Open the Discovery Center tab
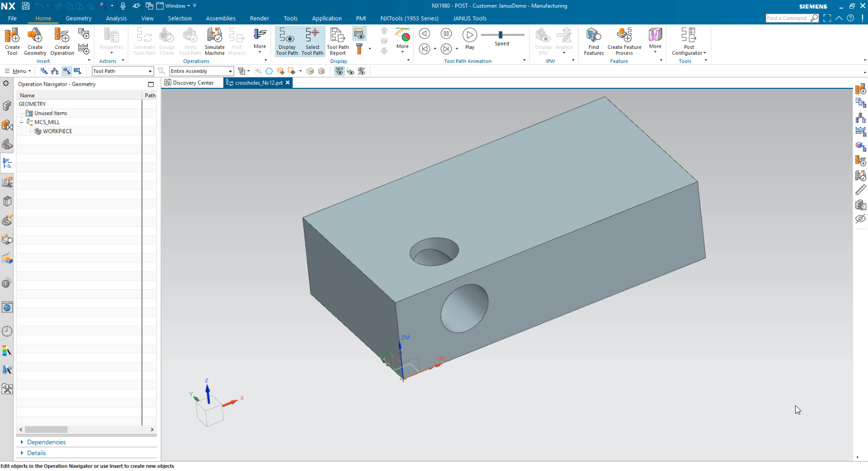Image resolution: width=868 pixels, height=471 pixels. click(191, 82)
